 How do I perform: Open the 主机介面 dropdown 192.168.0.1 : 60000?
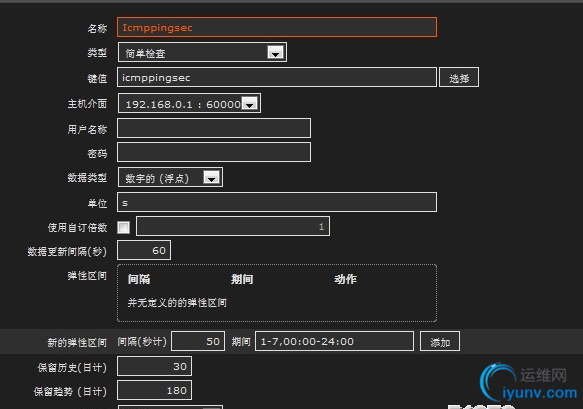pos(189,103)
